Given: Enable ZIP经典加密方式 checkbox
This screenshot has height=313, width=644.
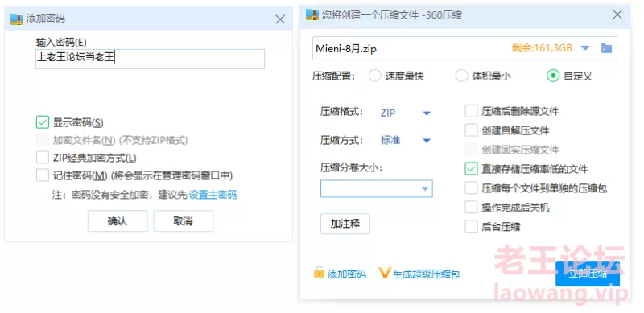Looking at the screenshot, I should click(43, 158).
